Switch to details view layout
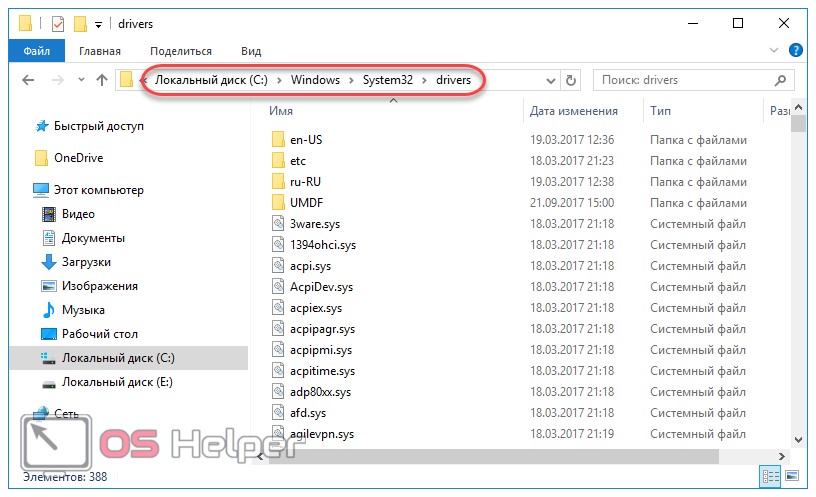 (x=770, y=476)
